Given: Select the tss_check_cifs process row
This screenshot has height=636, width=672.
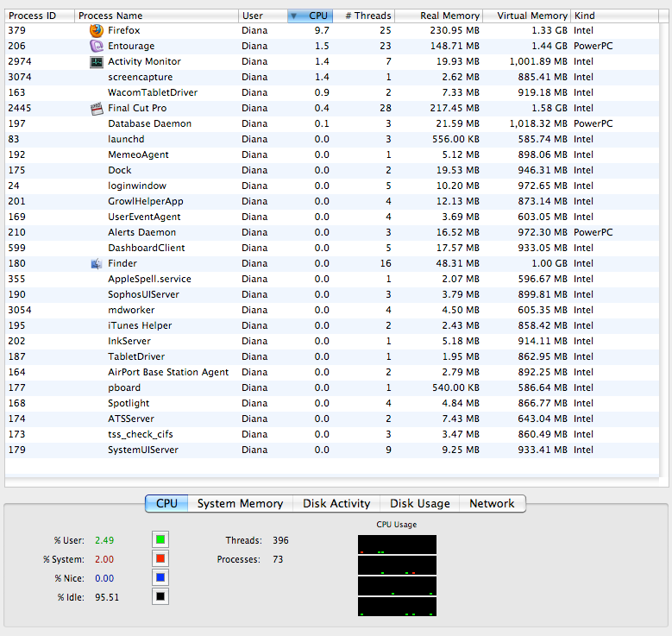Looking at the screenshot, I should (x=332, y=434).
